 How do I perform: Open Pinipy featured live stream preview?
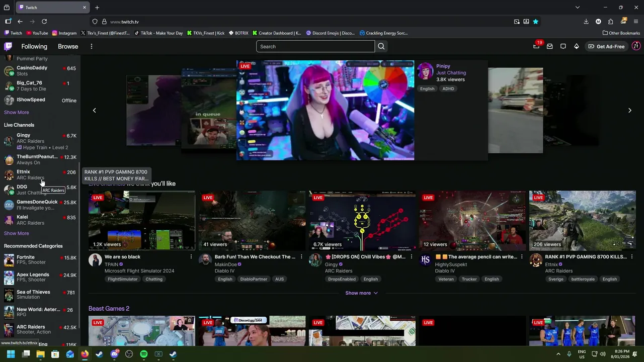click(326, 110)
